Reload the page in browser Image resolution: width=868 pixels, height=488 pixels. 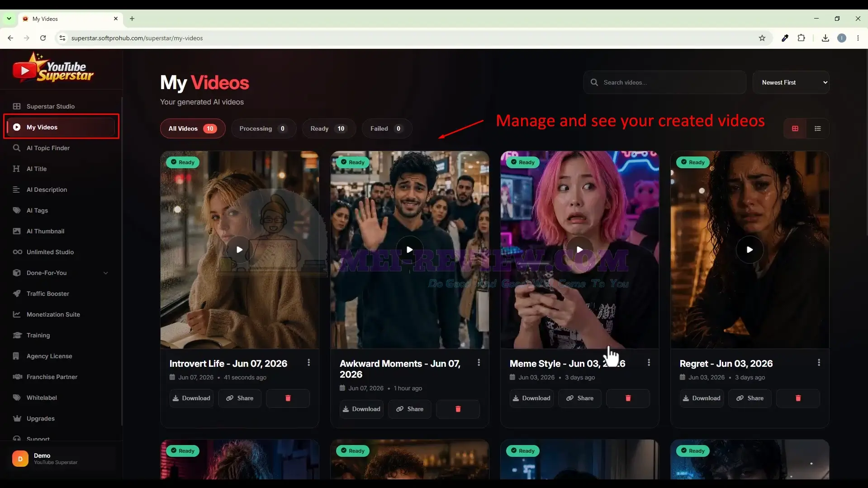click(x=43, y=38)
